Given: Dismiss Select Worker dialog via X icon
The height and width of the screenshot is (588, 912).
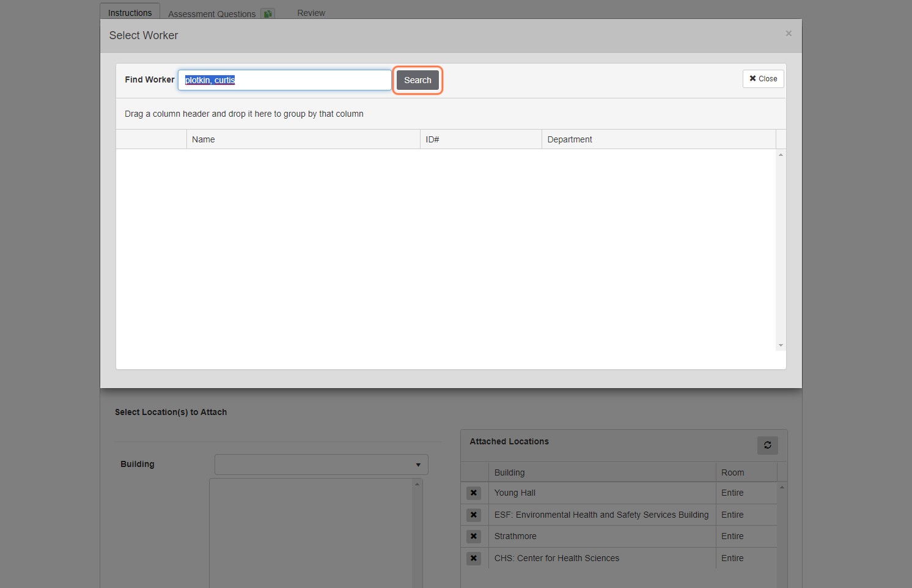Looking at the screenshot, I should click(789, 34).
